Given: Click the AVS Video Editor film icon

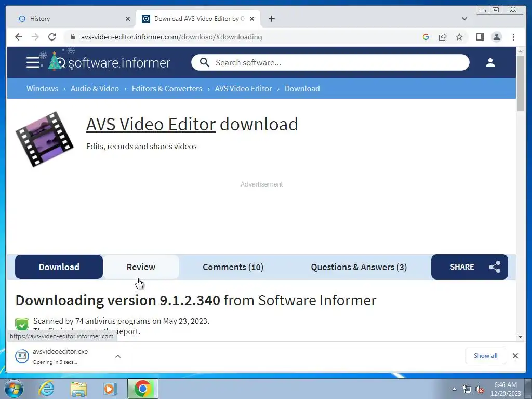Looking at the screenshot, I should (x=45, y=139).
